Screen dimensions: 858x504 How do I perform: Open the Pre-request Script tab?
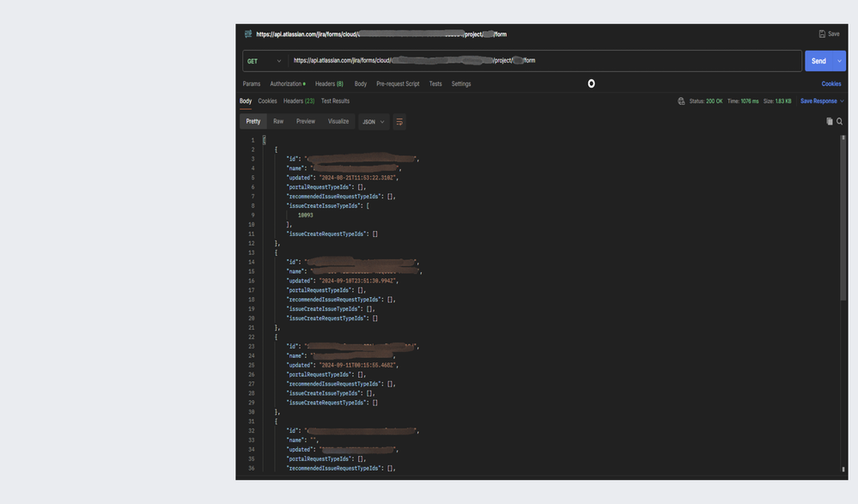(x=398, y=84)
